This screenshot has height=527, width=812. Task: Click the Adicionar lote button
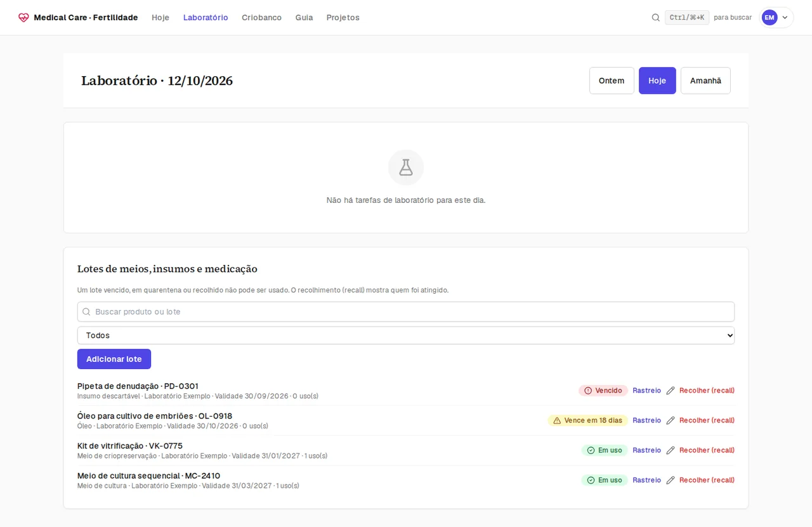click(x=114, y=359)
